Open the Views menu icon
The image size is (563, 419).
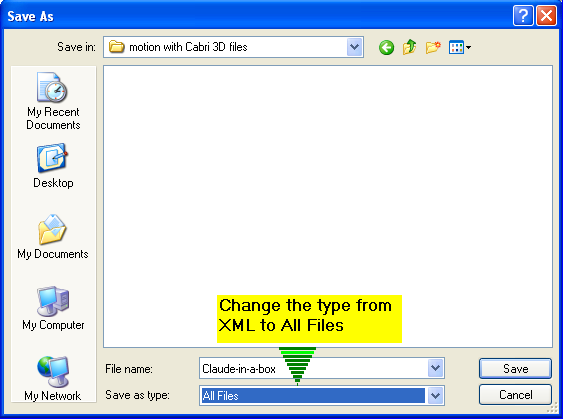[460, 47]
